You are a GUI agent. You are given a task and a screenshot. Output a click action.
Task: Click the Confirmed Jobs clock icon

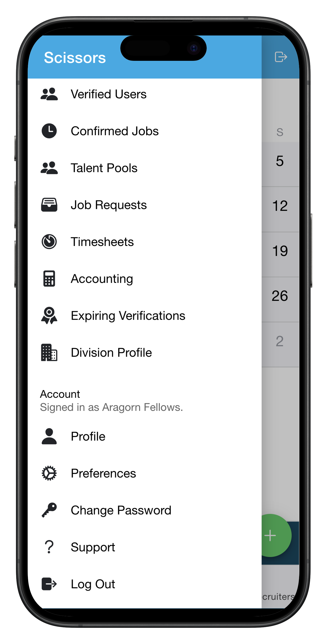tap(49, 131)
